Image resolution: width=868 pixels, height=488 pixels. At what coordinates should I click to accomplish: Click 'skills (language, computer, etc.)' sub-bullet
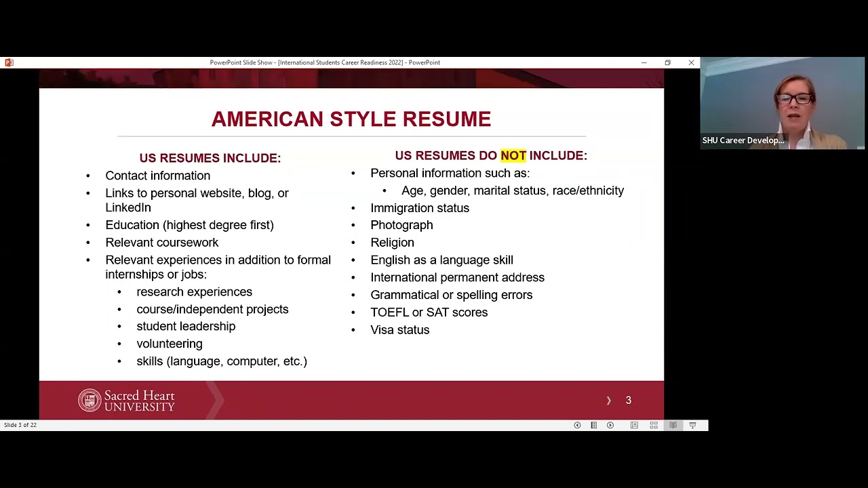point(222,361)
